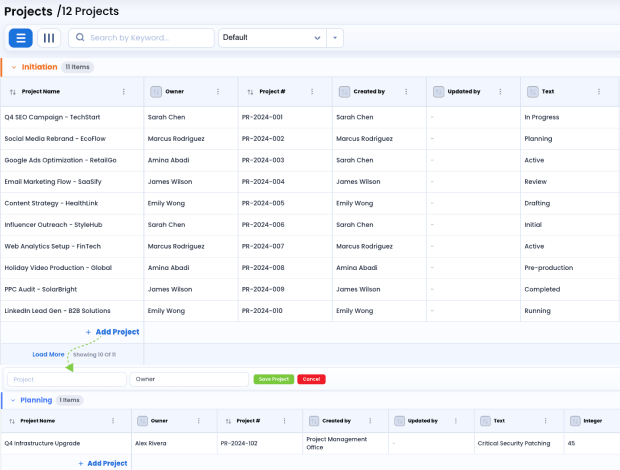Open the Default view dropdown
Viewport: 620px width, 470px height.
tap(272, 38)
